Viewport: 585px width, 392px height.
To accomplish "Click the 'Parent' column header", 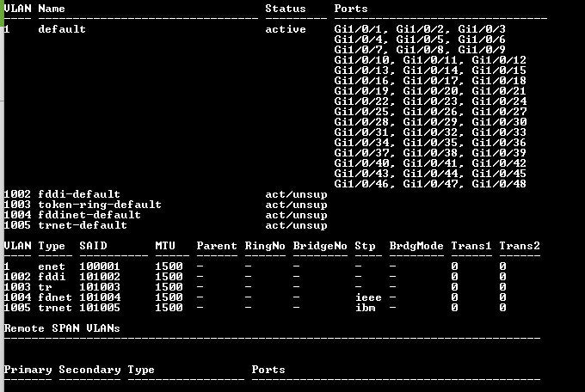I will pyautogui.click(x=217, y=246).
